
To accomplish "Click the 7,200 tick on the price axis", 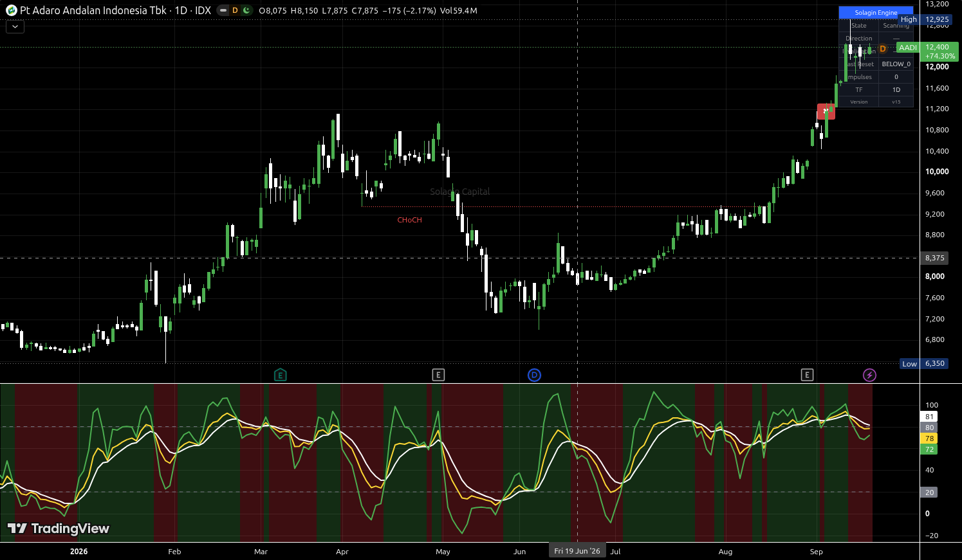I will 935,319.
